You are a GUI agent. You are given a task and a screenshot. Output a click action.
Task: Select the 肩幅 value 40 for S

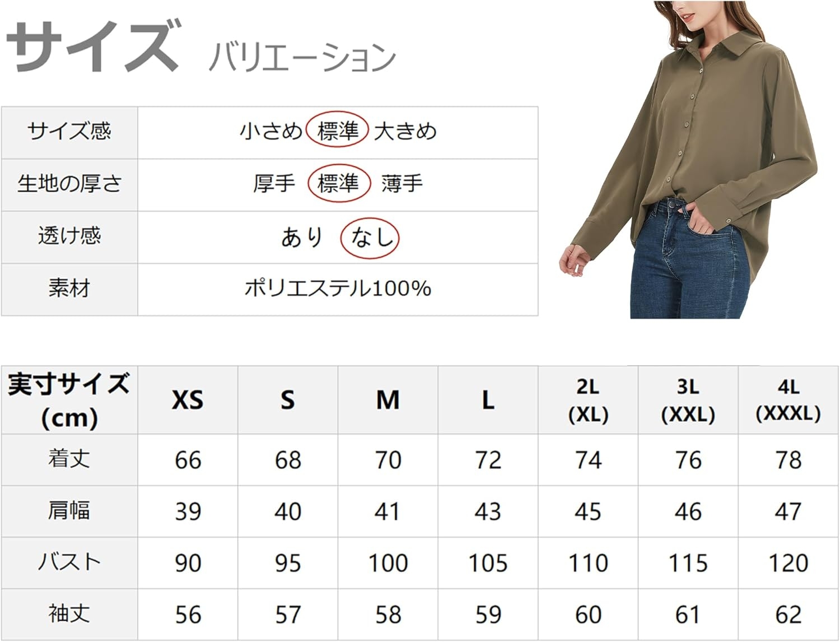pyautogui.click(x=288, y=512)
